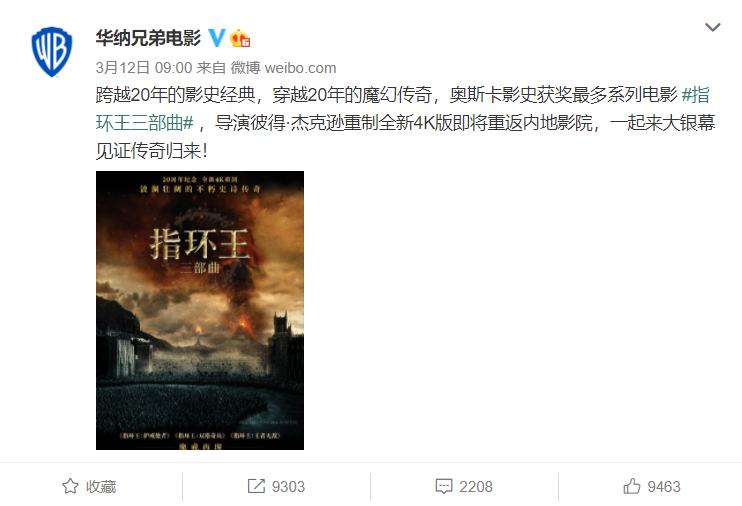Enlarge the 指环王三部曲 poster thumbnail

pyautogui.click(x=200, y=311)
